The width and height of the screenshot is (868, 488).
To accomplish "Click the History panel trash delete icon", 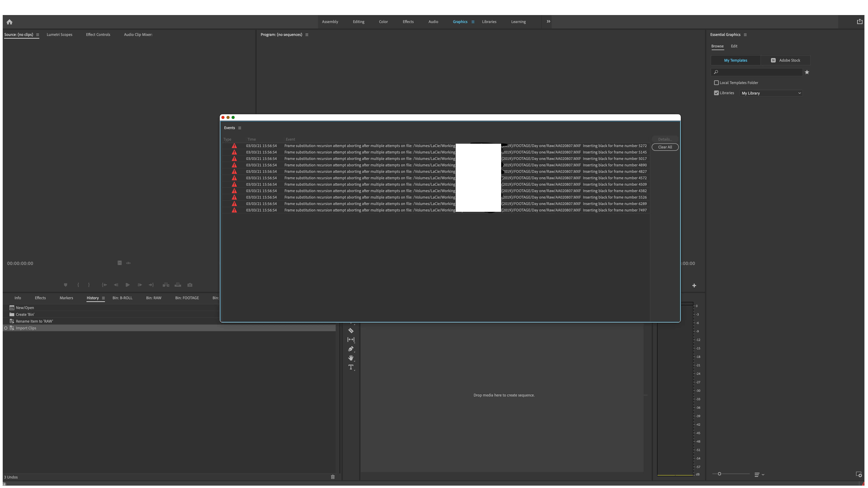I will (x=333, y=477).
